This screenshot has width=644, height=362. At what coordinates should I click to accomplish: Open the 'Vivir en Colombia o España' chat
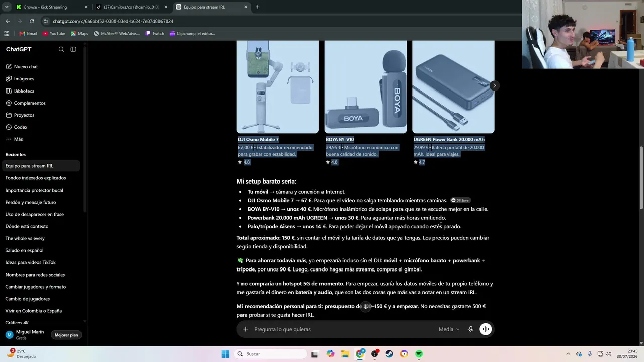tap(40, 311)
